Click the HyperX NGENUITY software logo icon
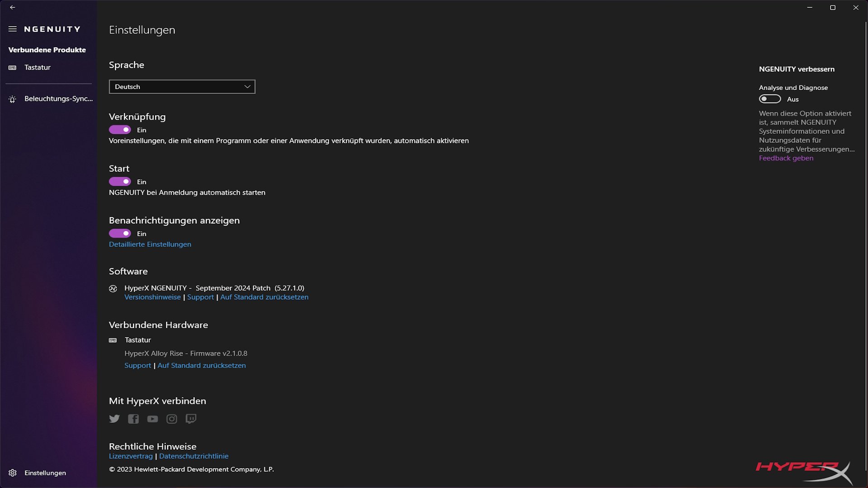The width and height of the screenshot is (868, 488). click(113, 288)
